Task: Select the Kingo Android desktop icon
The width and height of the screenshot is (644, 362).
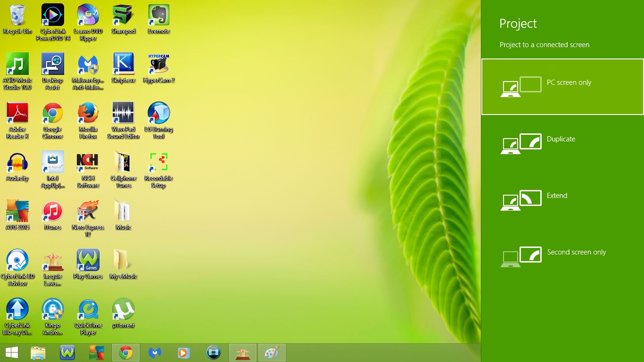Action: click(x=53, y=317)
